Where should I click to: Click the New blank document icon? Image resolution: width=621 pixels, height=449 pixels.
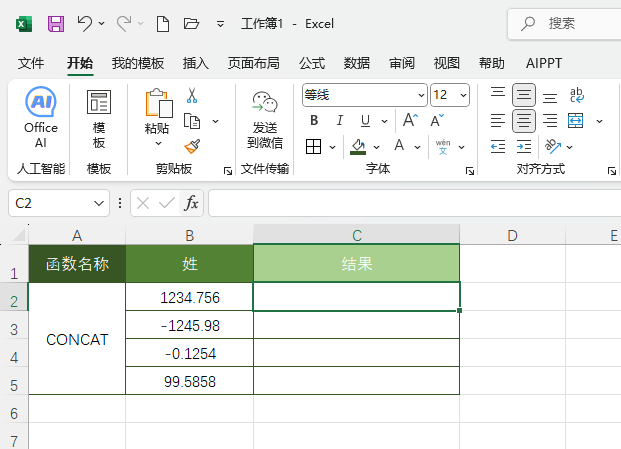click(163, 24)
